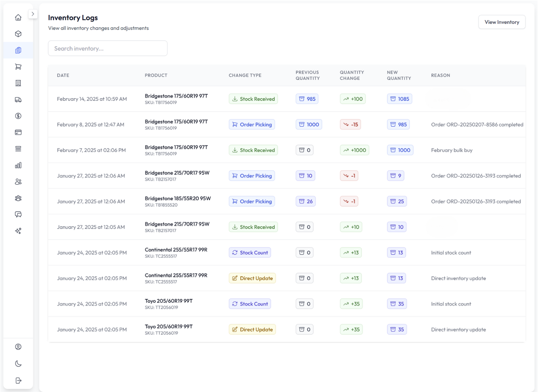Viewport: 538px width, 392px height.
Task: Open the user profile icon
Action: pos(18,347)
